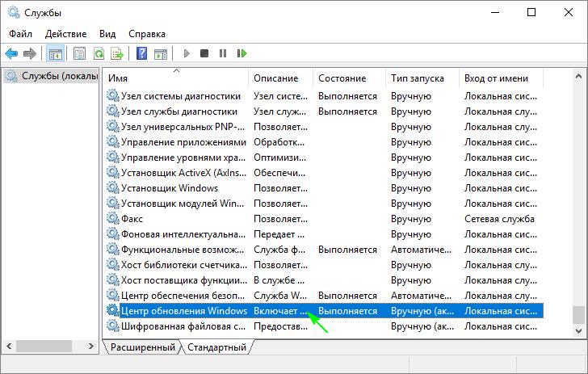Stop the service using the Stop icon
This screenshot has width=588, height=374.
(204, 54)
